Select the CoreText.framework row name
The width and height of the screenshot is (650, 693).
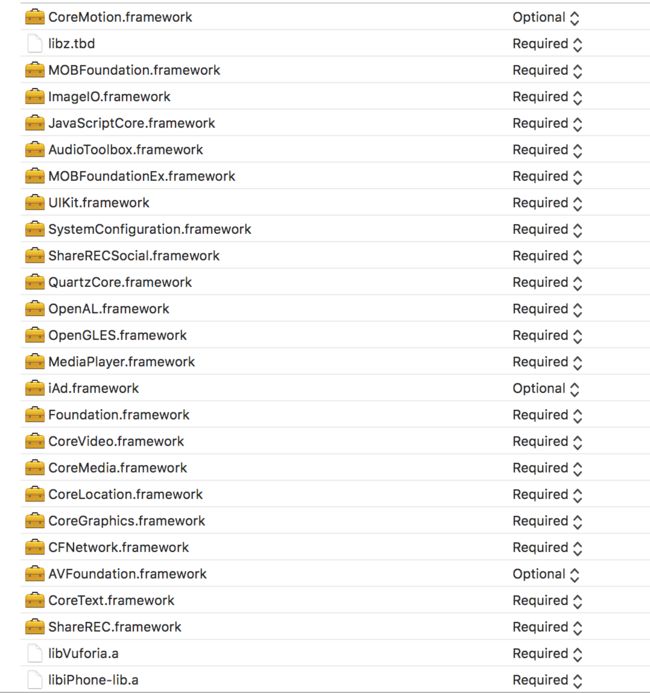point(111,601)
